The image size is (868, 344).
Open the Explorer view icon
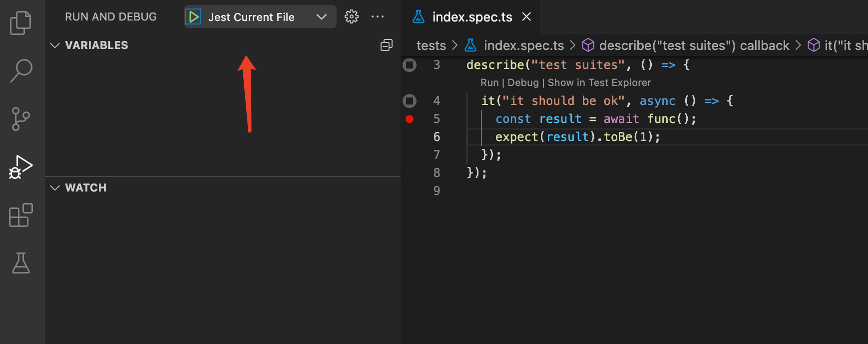tap(20, 23)
